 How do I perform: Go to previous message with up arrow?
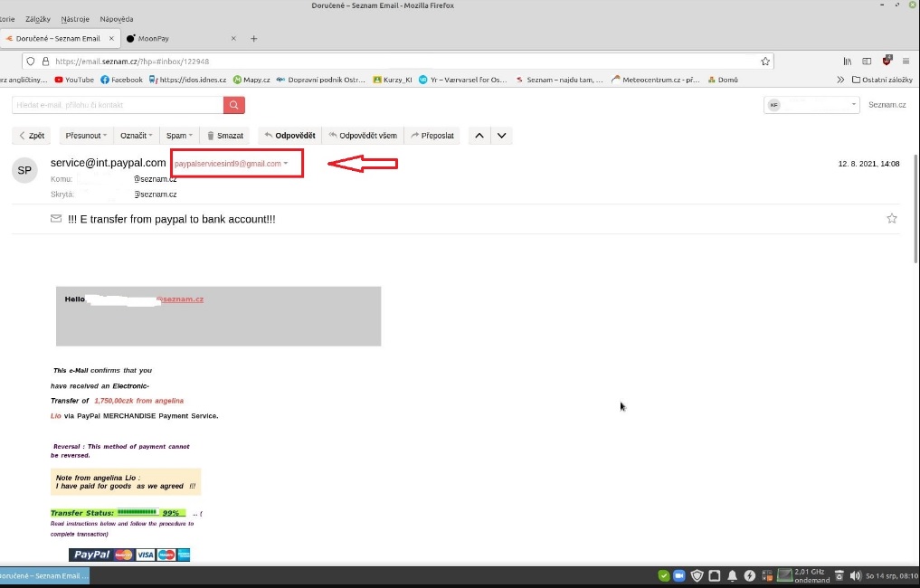479,136
